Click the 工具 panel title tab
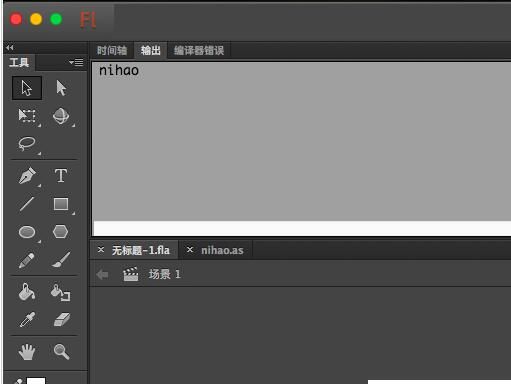The image size is (511, 384). click(19, 62)
